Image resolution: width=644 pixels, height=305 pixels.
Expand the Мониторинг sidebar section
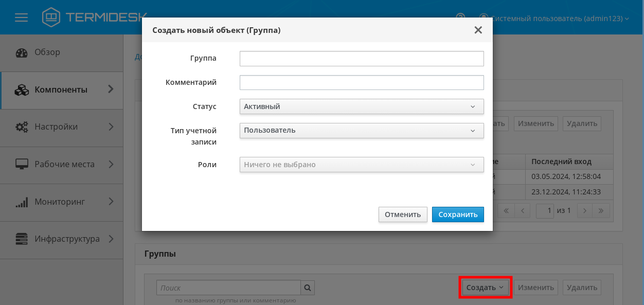pyautogui.click(x=111, y=202)
